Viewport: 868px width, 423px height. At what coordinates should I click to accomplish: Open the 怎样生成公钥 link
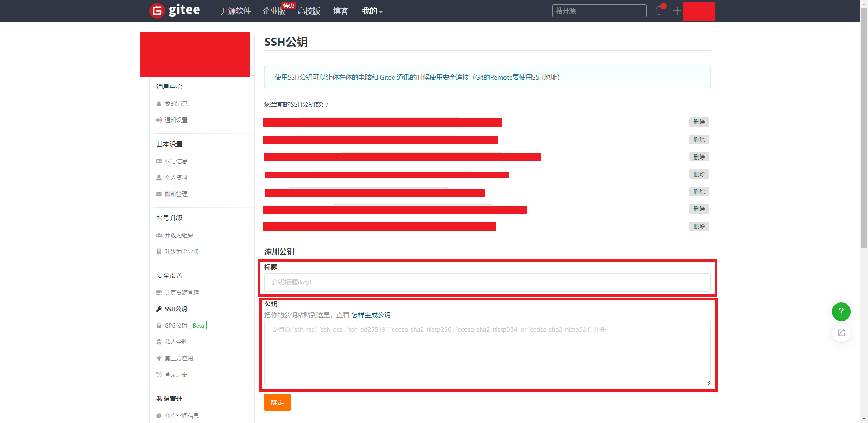(371, 315)
